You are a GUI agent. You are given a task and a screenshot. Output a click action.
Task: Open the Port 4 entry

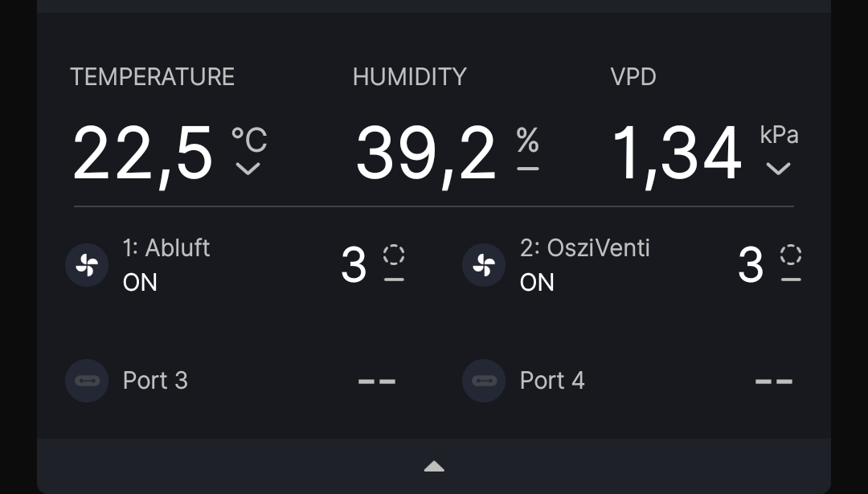tap(552, 380)
